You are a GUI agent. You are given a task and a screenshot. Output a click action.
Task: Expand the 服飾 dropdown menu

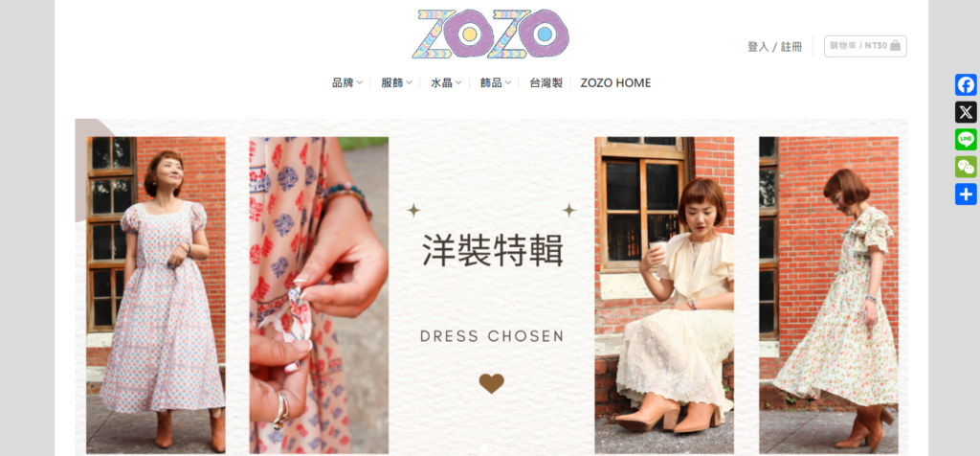[396, 82]
